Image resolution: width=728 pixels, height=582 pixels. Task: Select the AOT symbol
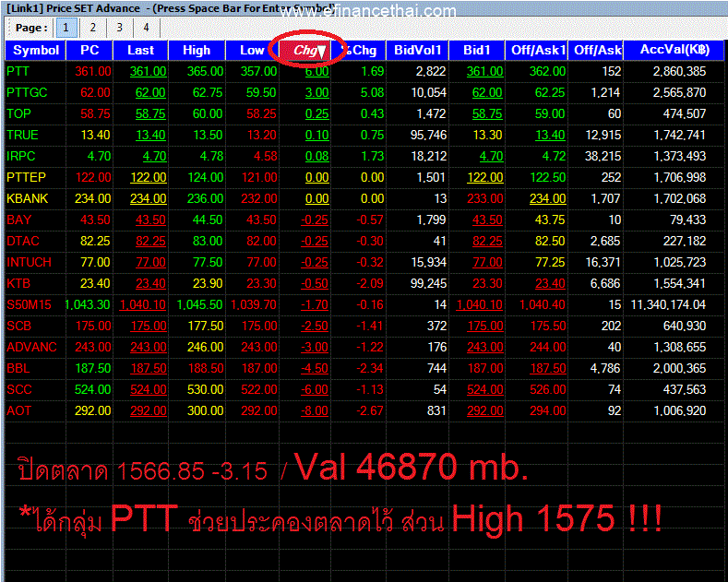point(18,411)
